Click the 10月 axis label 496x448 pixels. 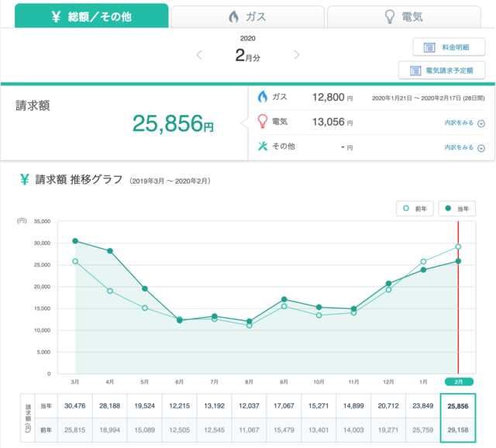[319, 382]
